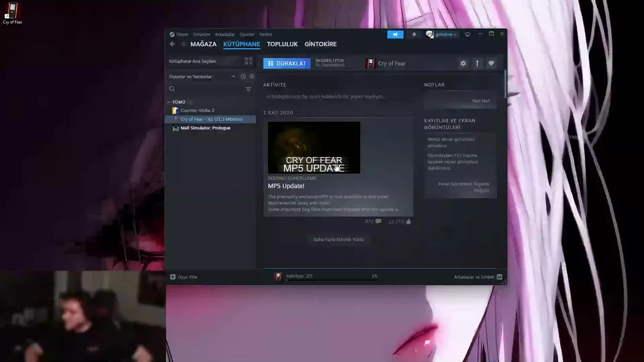Viewport: 644px width, 362px height.
Task: Click the 1 KAS 2020 date heading
Action: point(278,113)
